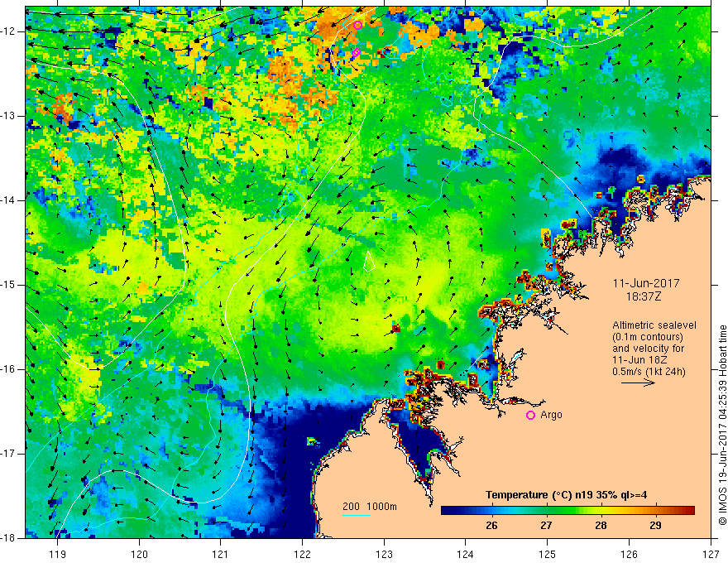The image size is (728, 563).
Task: Click the magenta Argo legend circle
Action: click(x=530, y=416)
